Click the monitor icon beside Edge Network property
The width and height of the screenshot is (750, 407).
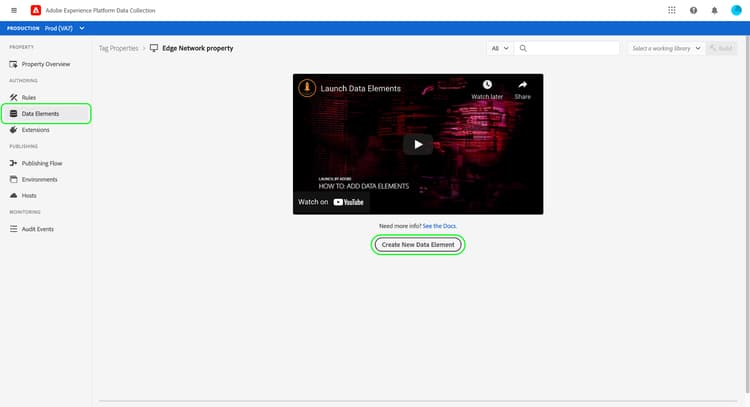(154, 48)
